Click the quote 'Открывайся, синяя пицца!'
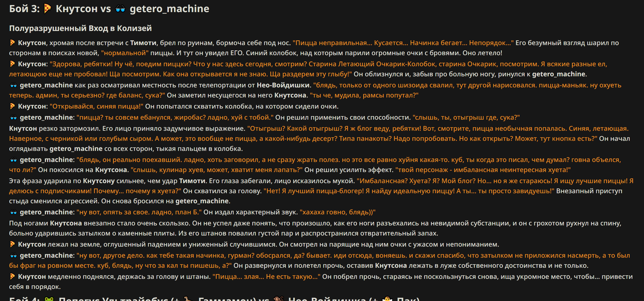This screenshot has height=301, width=644. pos(96,106)
